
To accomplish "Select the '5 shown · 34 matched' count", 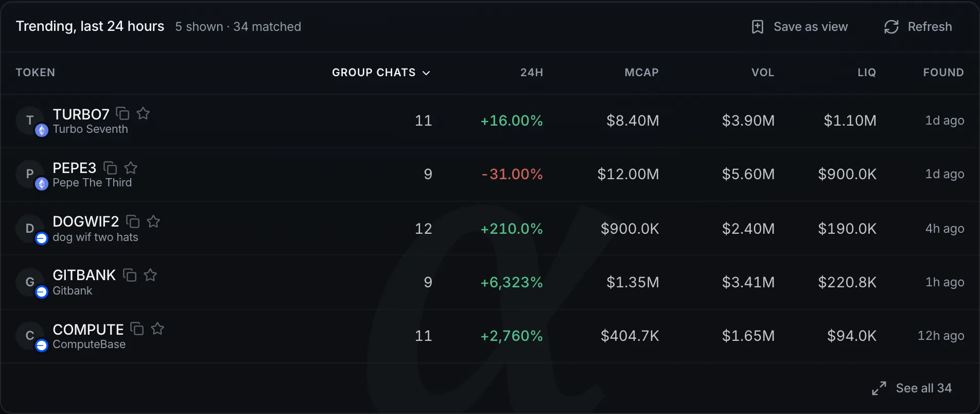I will [x=238, y=27].
